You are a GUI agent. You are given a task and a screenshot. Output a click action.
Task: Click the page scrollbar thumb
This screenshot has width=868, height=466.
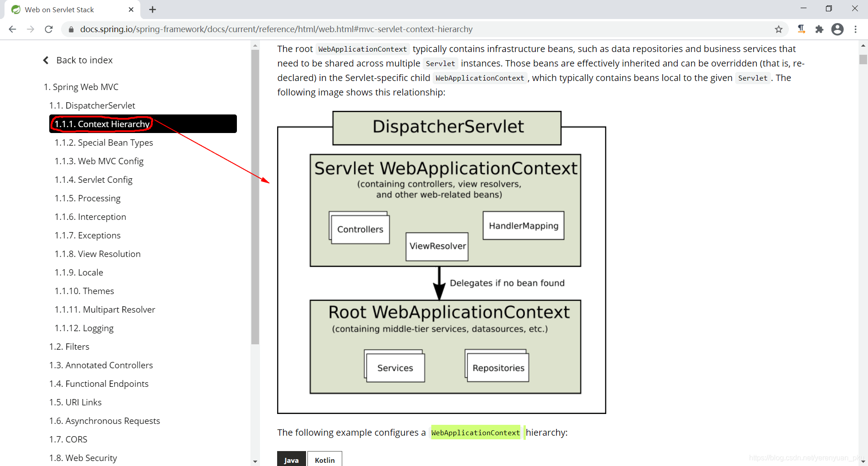tap(863, 59)
